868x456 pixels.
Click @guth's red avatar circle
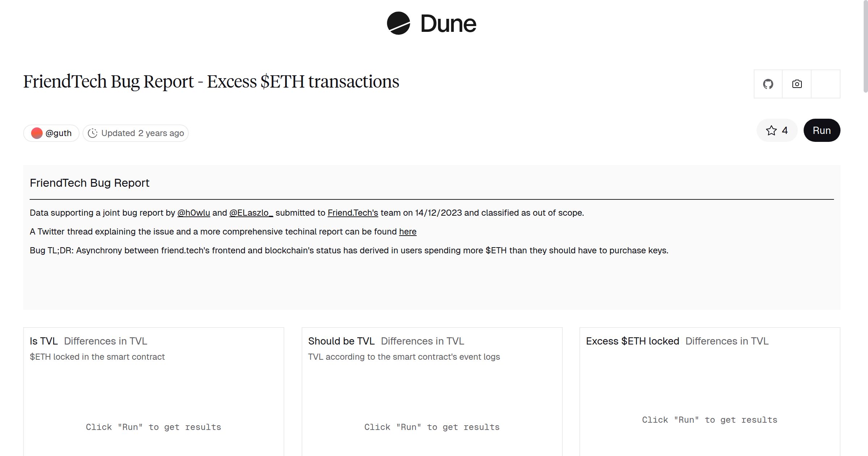click(x=37, y=133)
